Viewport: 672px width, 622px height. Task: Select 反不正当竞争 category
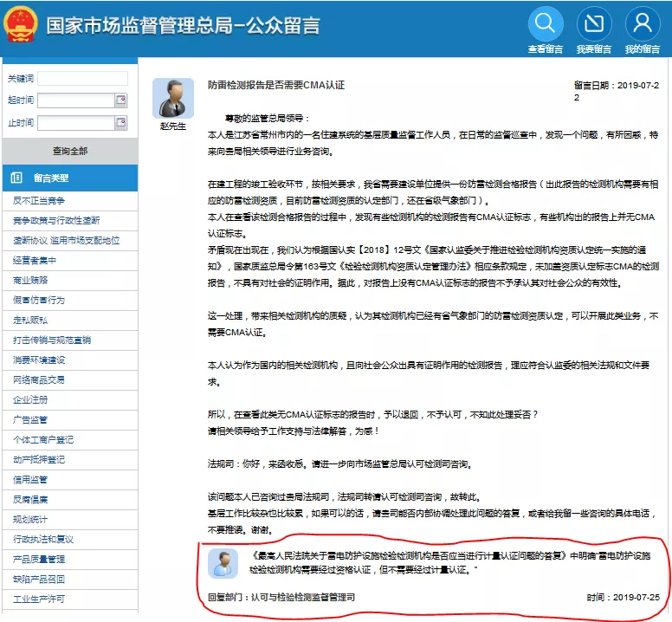[x=39, y=200]
